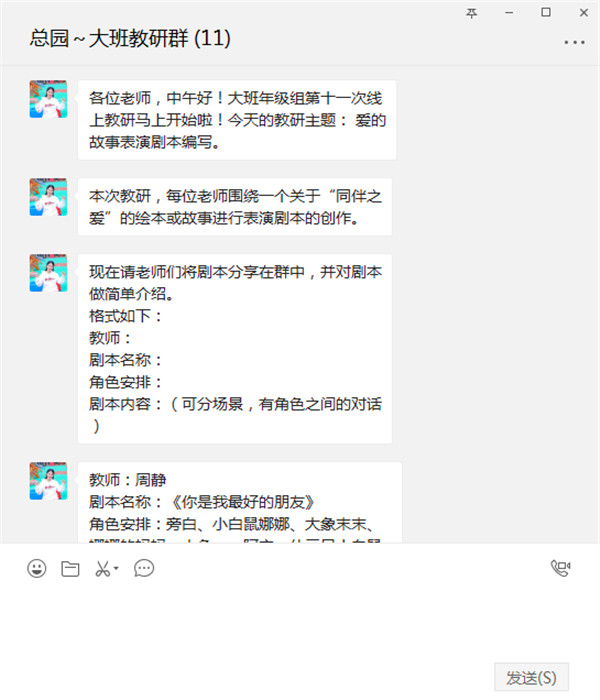Select the message containing 格式如下
The image size is (600, 700).
tap(235, 349)
